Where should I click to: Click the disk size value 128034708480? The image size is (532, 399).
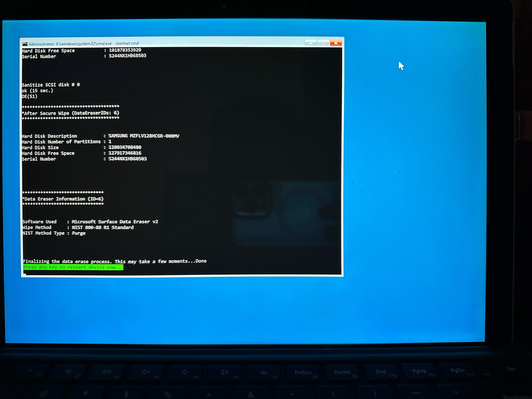click(125, 147)
